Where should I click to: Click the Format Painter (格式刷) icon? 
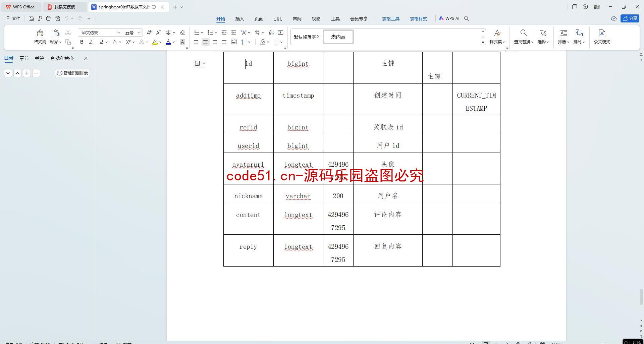click(x=40, y=33)
